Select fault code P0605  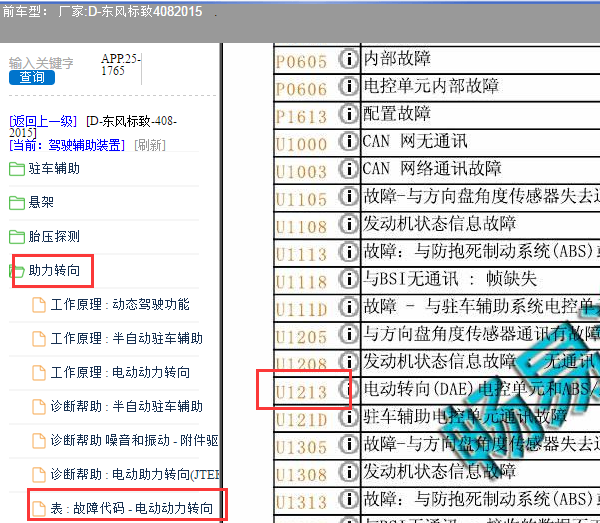302,62
